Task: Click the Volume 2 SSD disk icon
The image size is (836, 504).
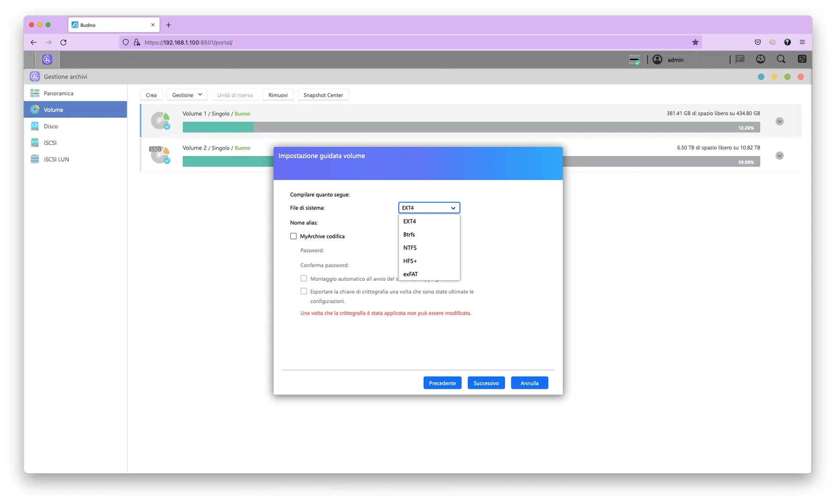Action: 160,155
